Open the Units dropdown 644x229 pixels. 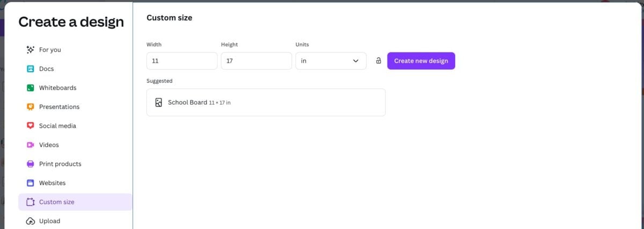pos(330,61)
